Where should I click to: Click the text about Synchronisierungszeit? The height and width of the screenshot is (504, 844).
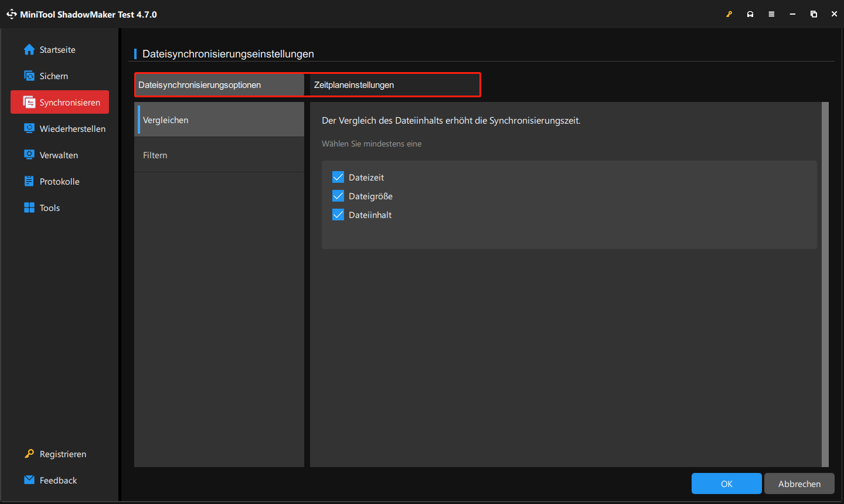pyautogui.click(x=451, y=120)
